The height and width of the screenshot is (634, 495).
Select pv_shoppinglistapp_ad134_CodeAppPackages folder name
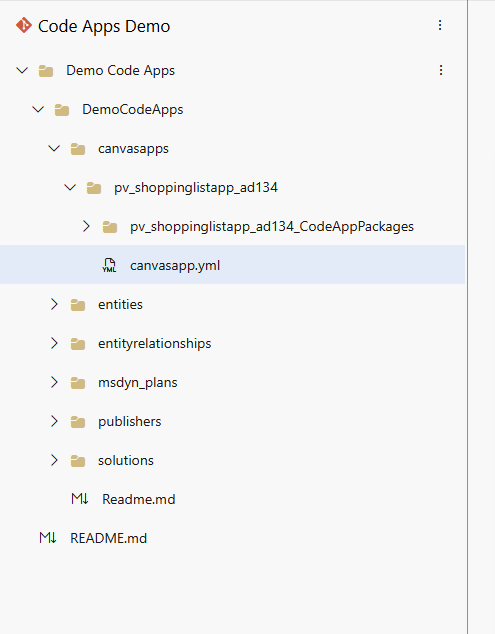click(272, 226)
